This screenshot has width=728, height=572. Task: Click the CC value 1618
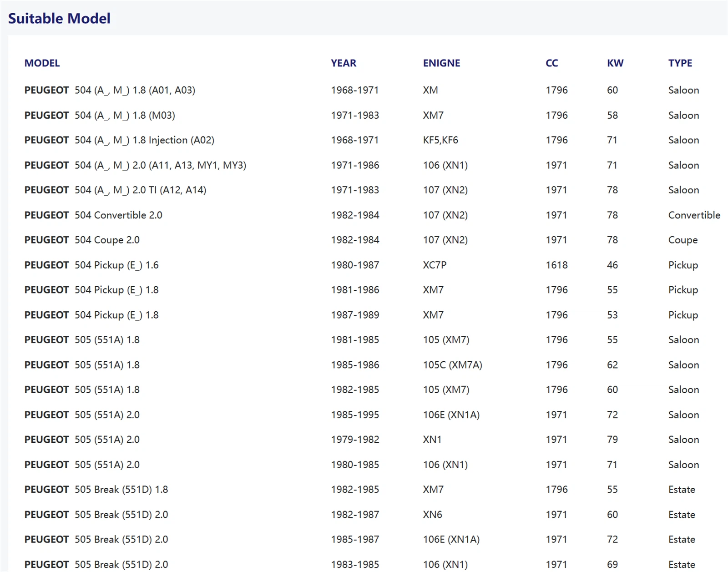click(556, 265)
